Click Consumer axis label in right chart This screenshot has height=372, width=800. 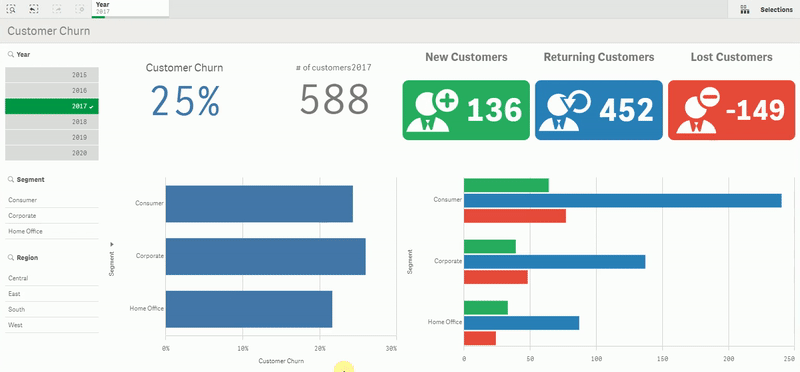click(x=447, y=200)
